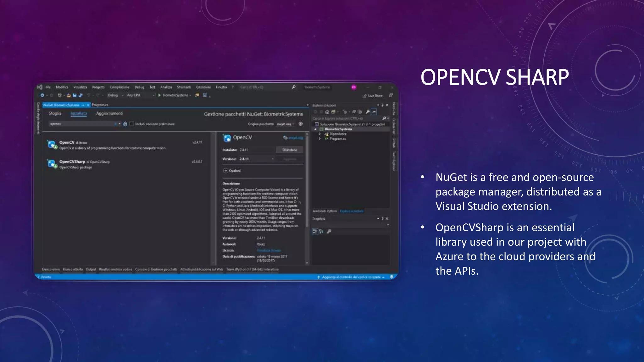Open the Program.cs editor tab
The width and height of the screenshot is (644, 362).
[100, 105]
